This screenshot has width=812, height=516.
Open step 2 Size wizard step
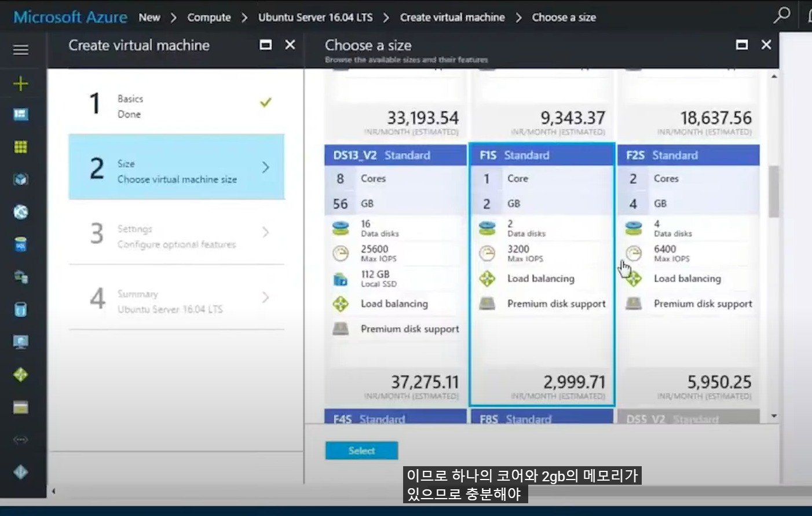(x=177, y=167)
